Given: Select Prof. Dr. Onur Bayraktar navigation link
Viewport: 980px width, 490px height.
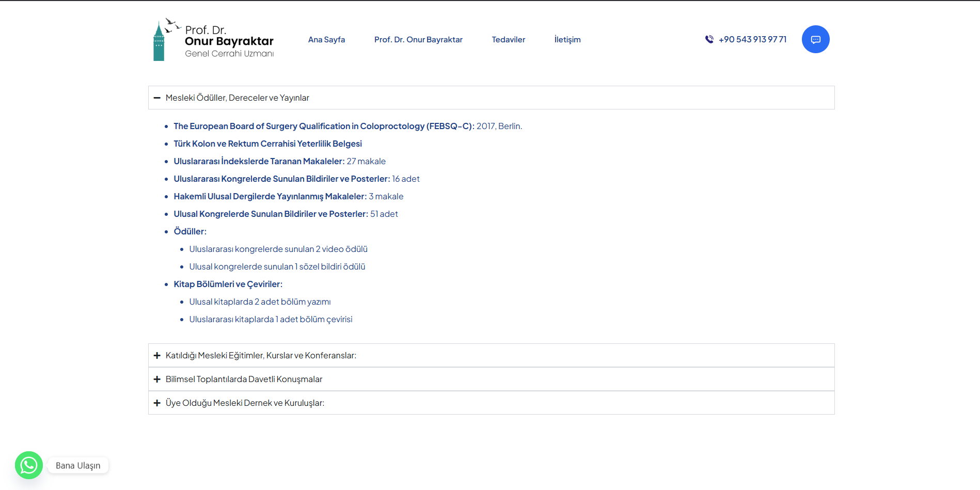Looking at the screenshot, I should (418, 40).
